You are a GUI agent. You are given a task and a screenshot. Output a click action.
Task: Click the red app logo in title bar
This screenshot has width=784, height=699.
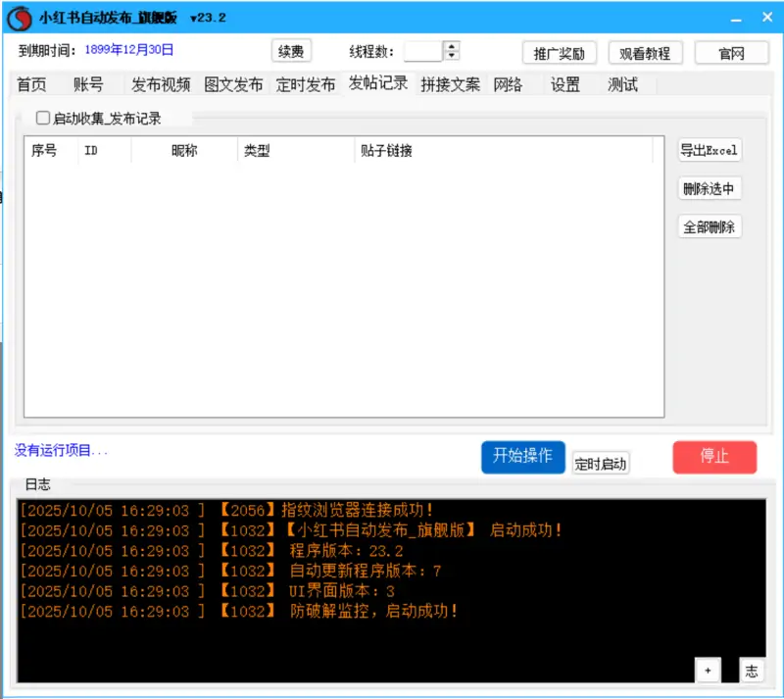tap(21, 18)
